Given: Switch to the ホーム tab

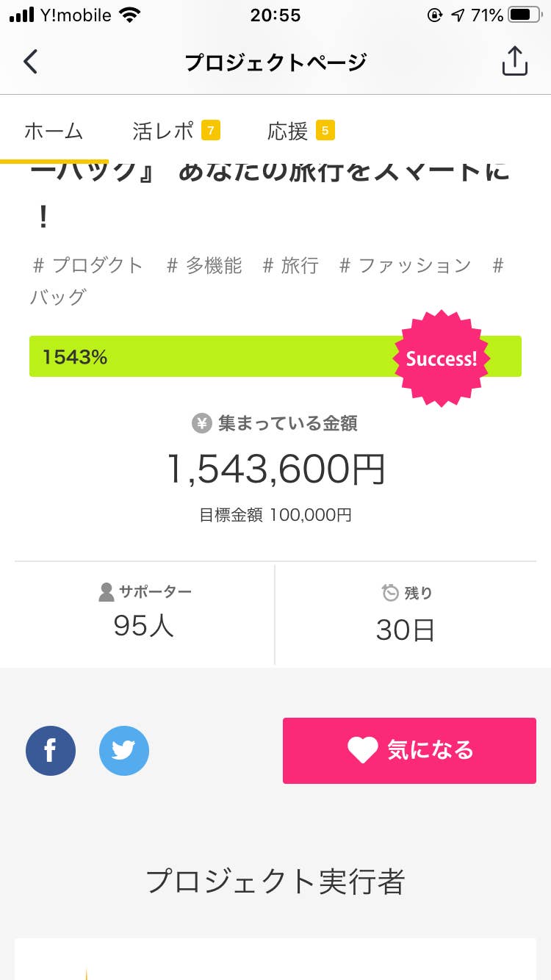Looking at the screenshot, I should pyautogui.click(x=54, y=131).
